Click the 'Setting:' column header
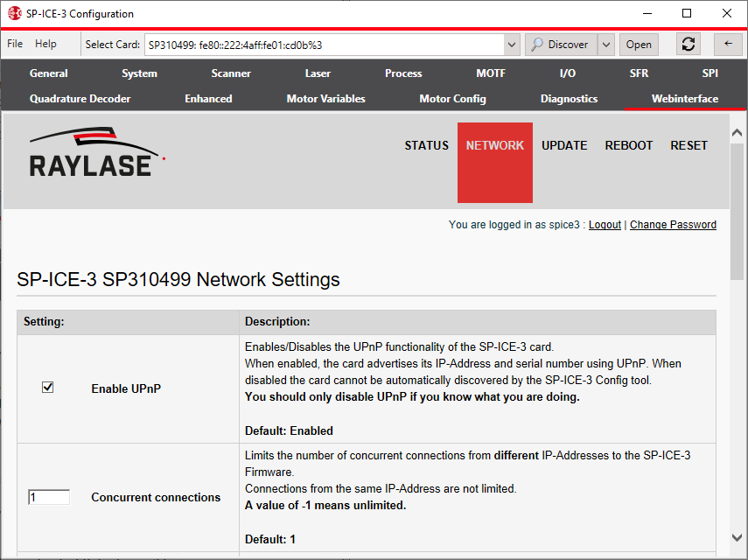 [44, 321]
